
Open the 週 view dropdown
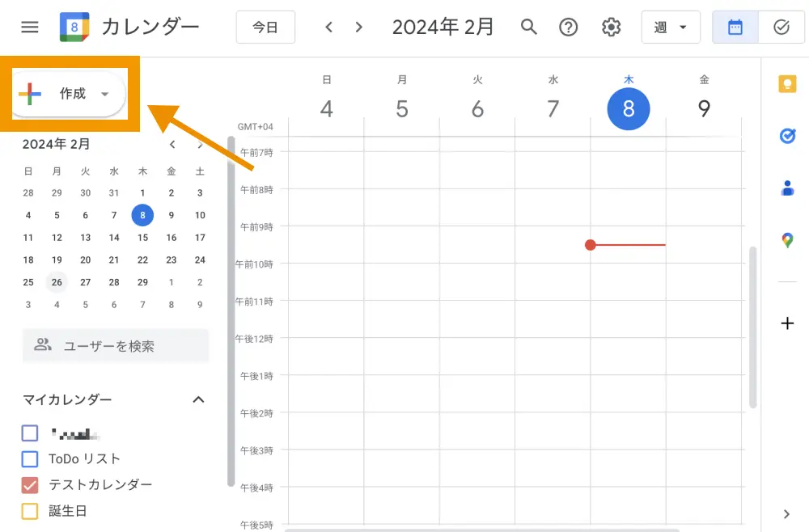[x=670, y=27]
